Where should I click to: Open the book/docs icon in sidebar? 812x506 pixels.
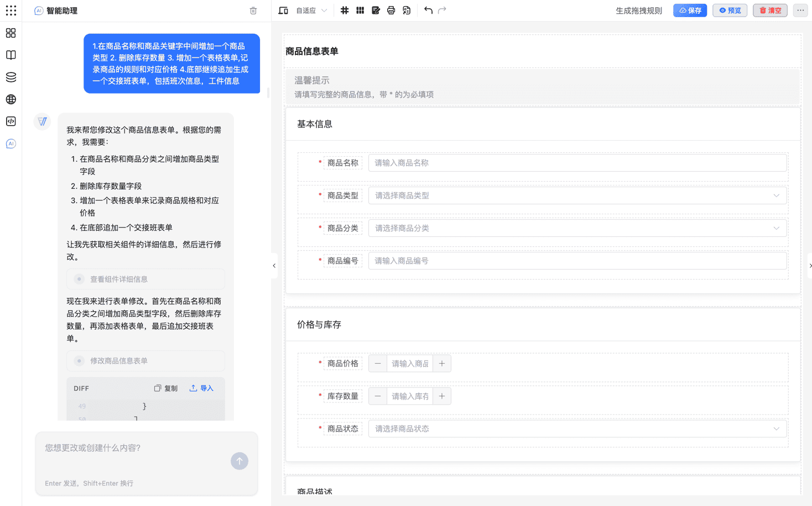tap(11, 55)
